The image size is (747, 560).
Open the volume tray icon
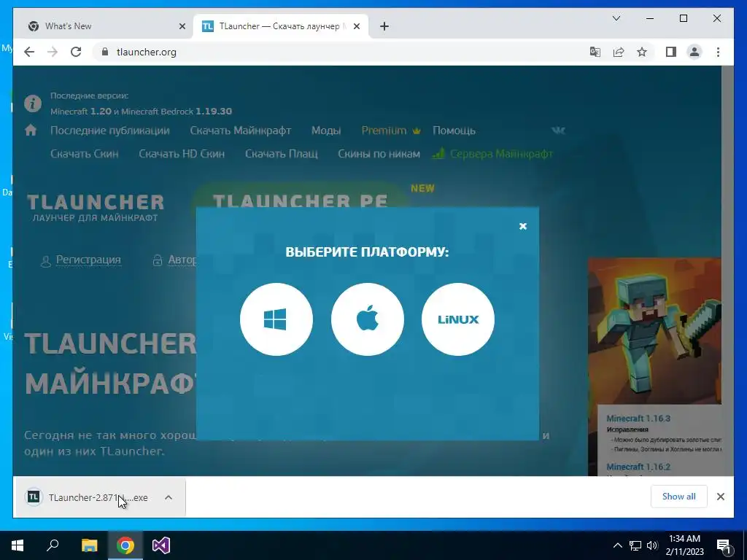pos(652,545)
